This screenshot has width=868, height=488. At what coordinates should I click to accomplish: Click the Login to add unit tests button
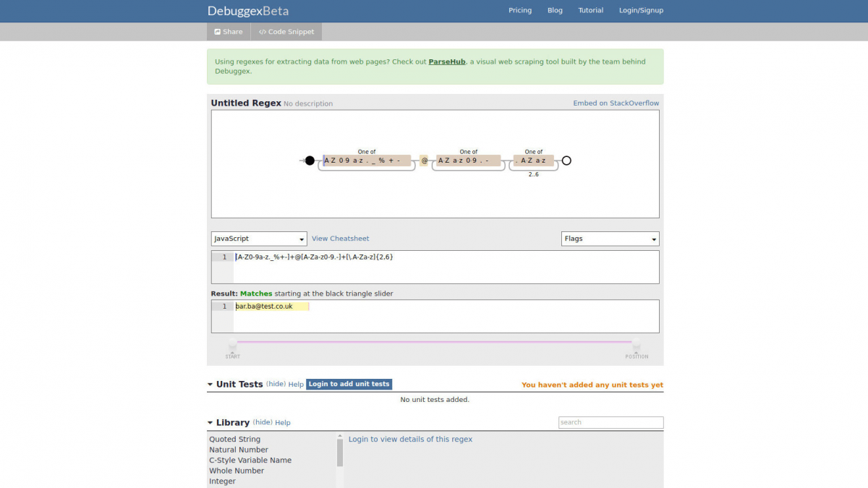[349, 385]
